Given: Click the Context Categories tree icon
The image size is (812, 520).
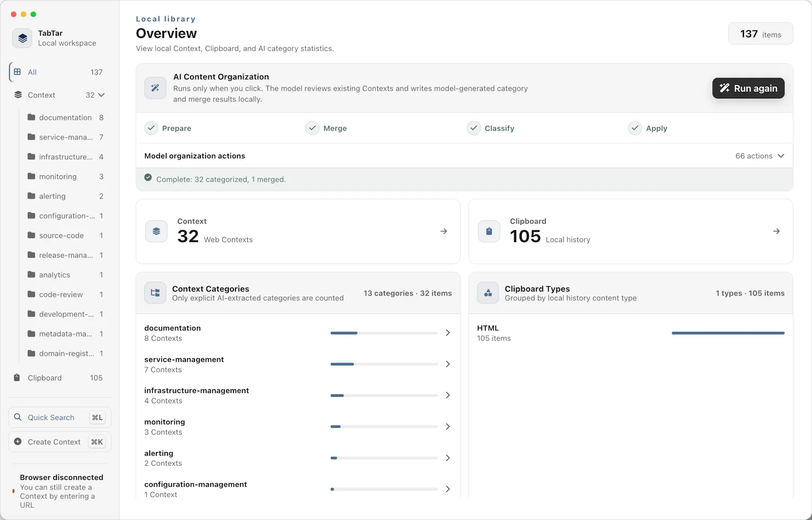Looking at the screenshot, I should (x=155, y=293).
